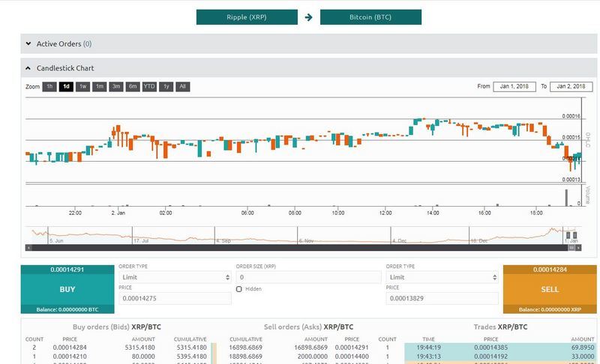Viewport: 600px width, 364px height.
Task: Click the navigator scrollbar left arrow
Action: pyautogui.click(x=28, y=248)
